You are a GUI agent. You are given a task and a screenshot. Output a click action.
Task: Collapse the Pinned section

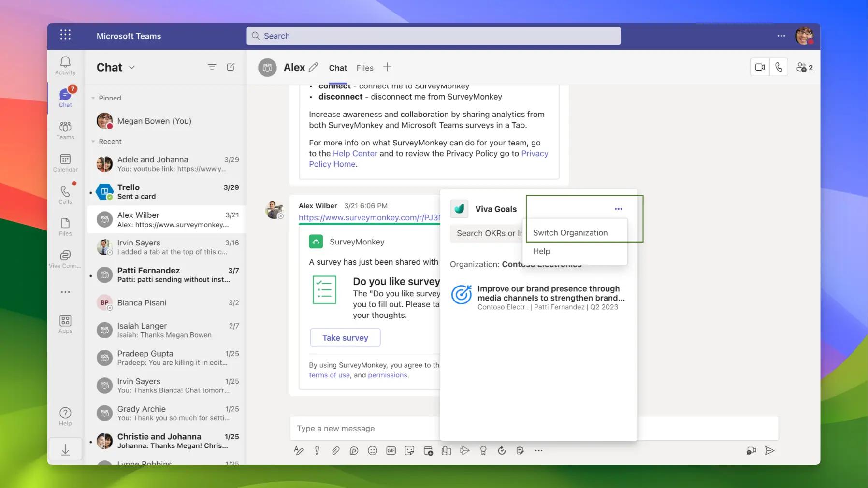point(93,98)
